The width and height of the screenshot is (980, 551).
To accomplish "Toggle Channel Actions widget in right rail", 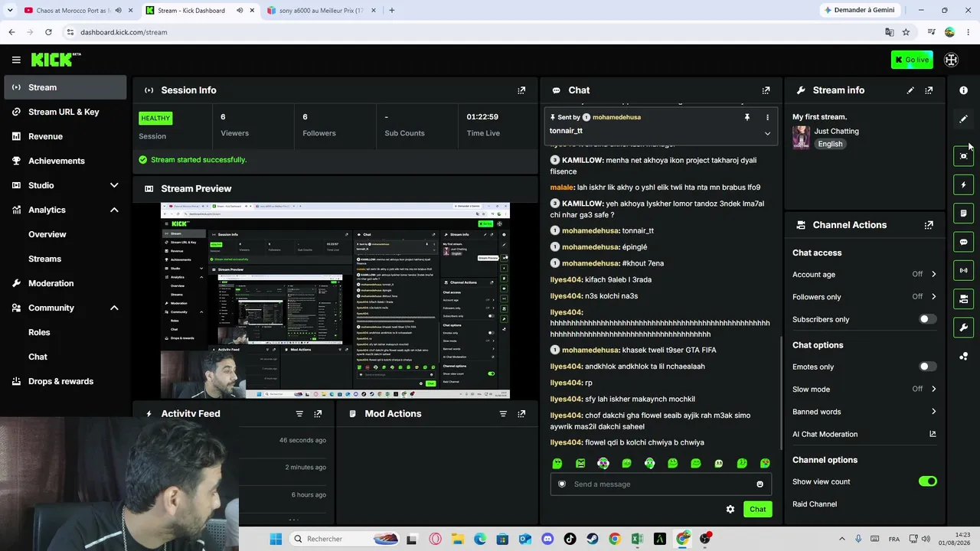I will pos(963,298).
